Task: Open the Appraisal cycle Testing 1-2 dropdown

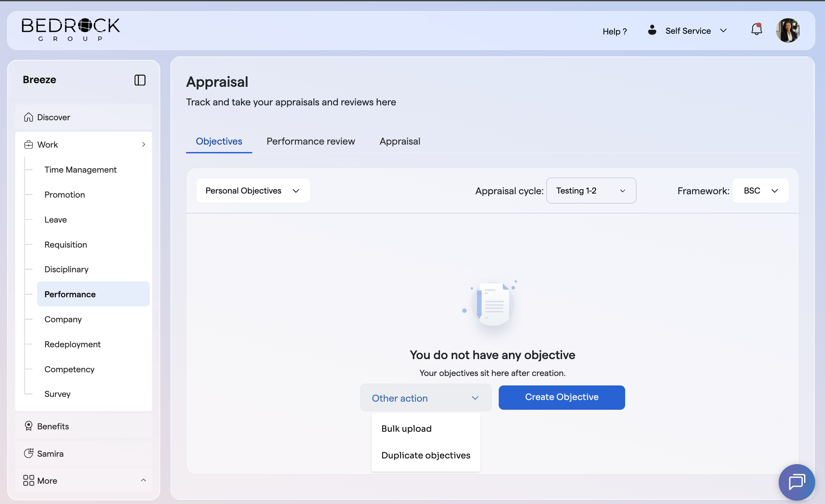Action: 591,191
